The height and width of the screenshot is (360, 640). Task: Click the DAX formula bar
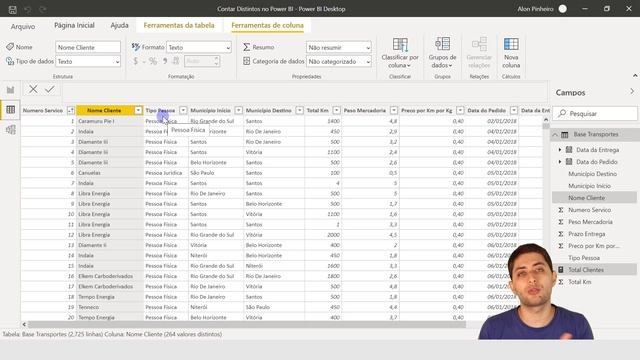[x=304, y=90]
